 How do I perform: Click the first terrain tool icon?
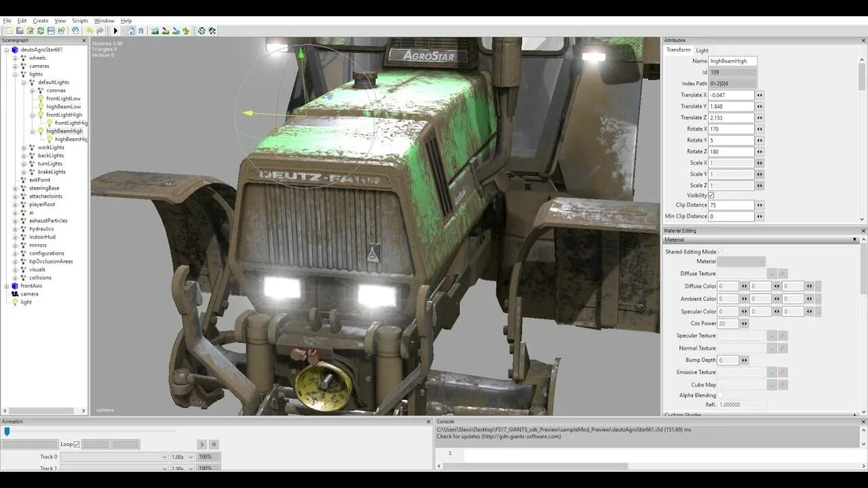tap(155, 30)
